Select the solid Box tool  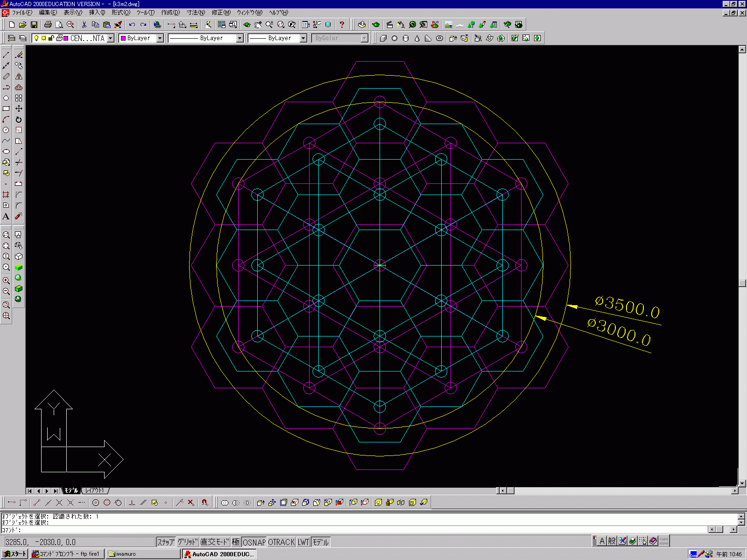point(383,38)
